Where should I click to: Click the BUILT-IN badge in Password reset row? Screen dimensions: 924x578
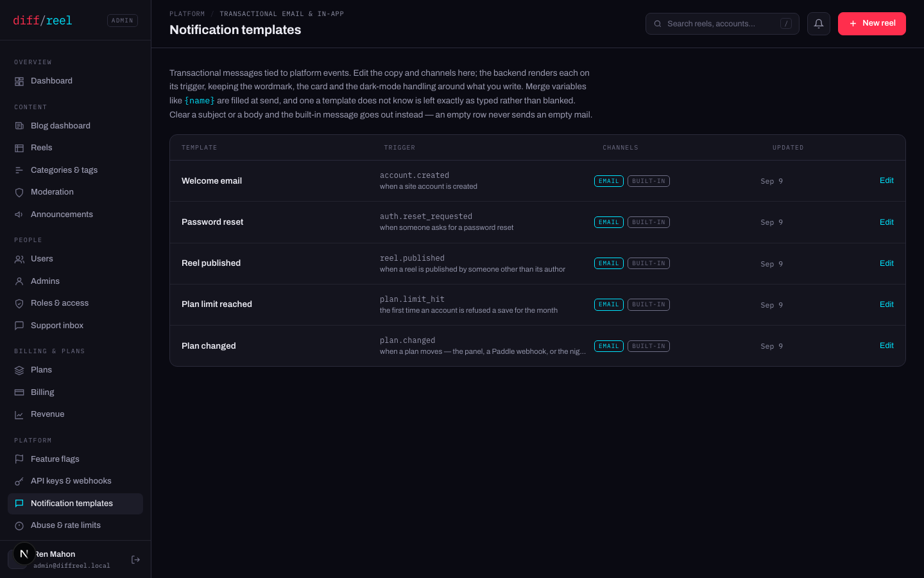point(649,222)
